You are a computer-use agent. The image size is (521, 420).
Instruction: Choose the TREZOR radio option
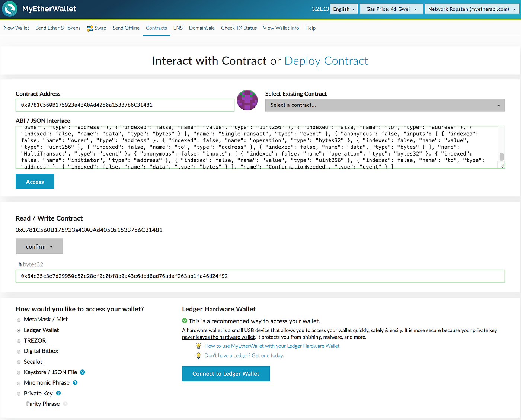coord(19,341)
